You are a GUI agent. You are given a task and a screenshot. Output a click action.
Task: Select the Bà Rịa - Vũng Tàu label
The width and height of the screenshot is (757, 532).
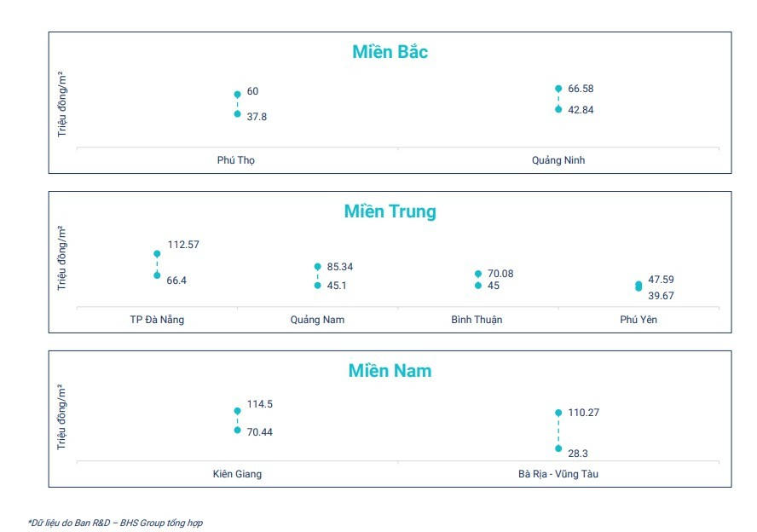click(x=558, y=474)
